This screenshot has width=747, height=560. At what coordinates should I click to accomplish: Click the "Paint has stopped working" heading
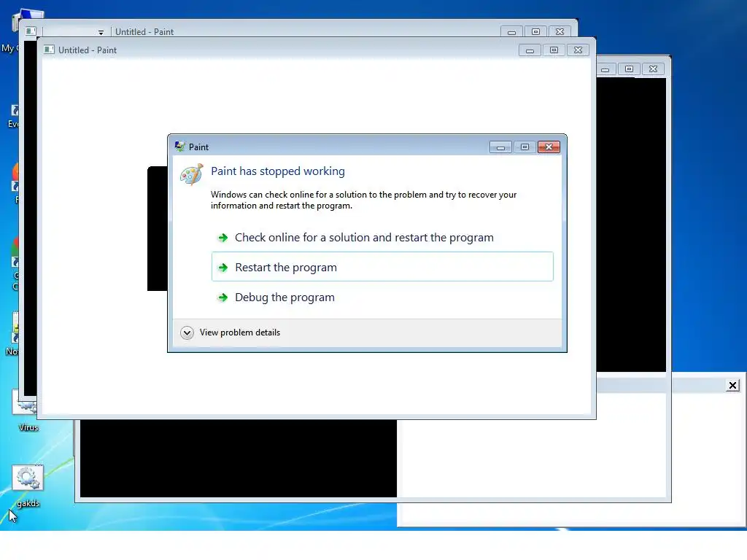278,171
